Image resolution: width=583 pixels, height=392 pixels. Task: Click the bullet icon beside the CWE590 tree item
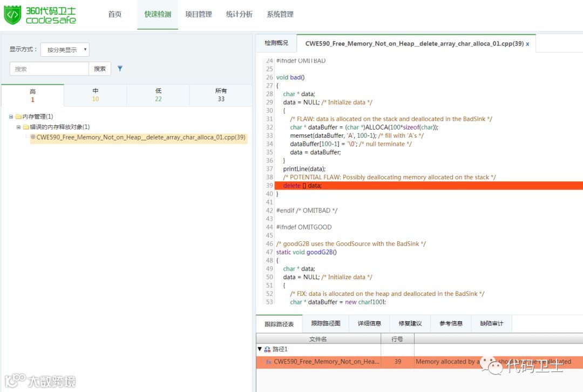pyautogui.click(x=33, y=137)
